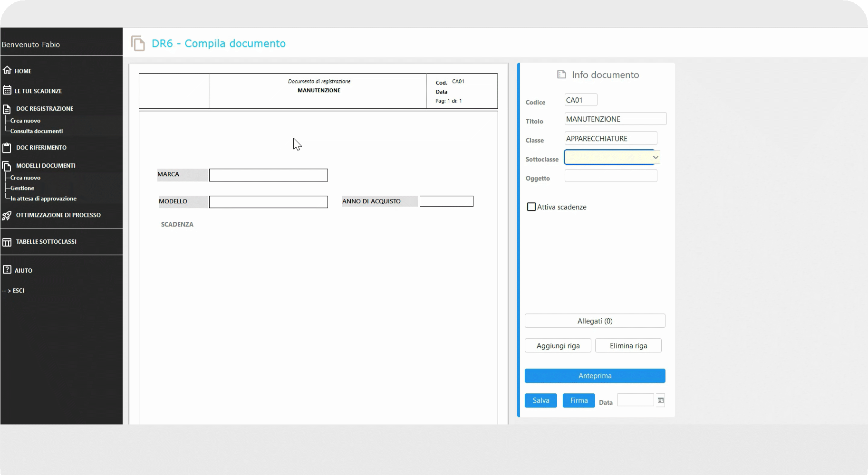This screenshot has width=868, height=475.
Task: Click the Doc Riferimento clipboard icon
Action: coord(7,148)
